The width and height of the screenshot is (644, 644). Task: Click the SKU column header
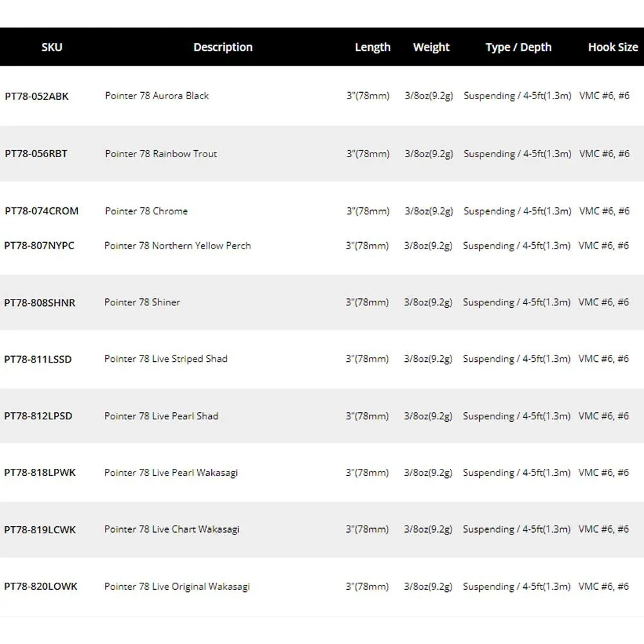pyautogui.click(x=52, y=47)
